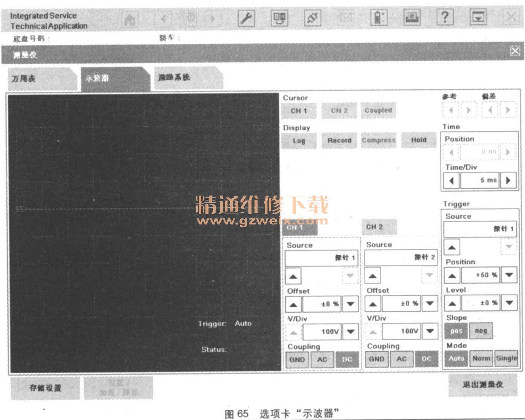Set CH 2 Coupling to AC

tap(402, 359)
